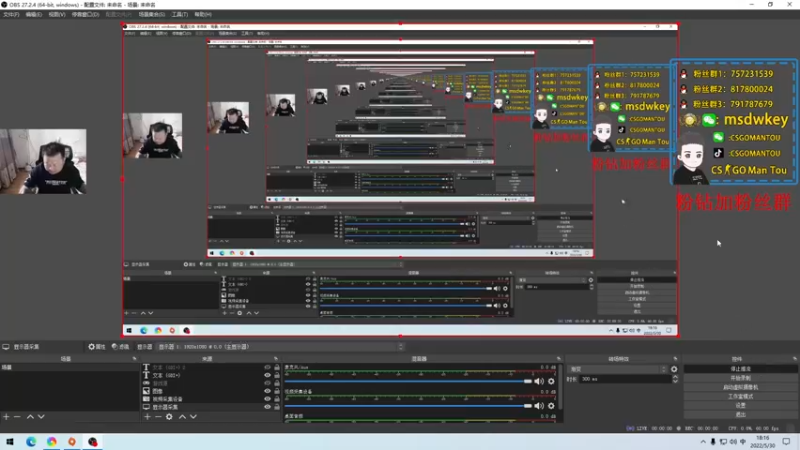This screenshot has width=800, height=450.
Task: Open Microsoft Edge from taskbar
Action: pyautogui.click(x=31, y=441)
